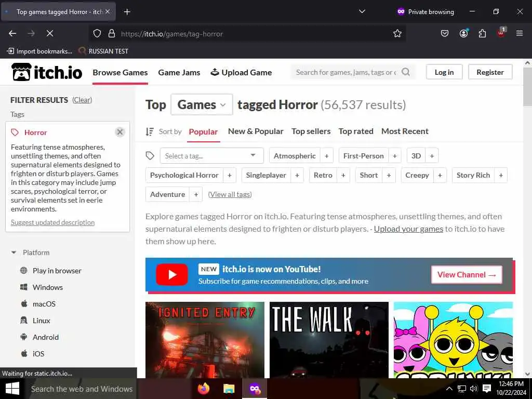Select the Psychological Horror tag
The image size is (532, 399).
[184, 175]
